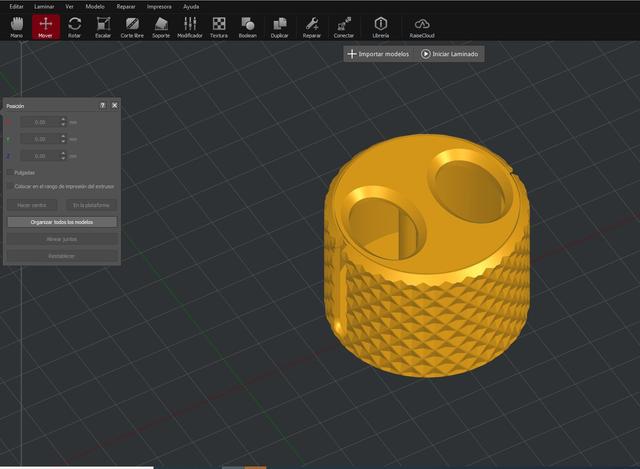
Task: Click Iniciar Laminado button
Action: click(x=450, y=54)
